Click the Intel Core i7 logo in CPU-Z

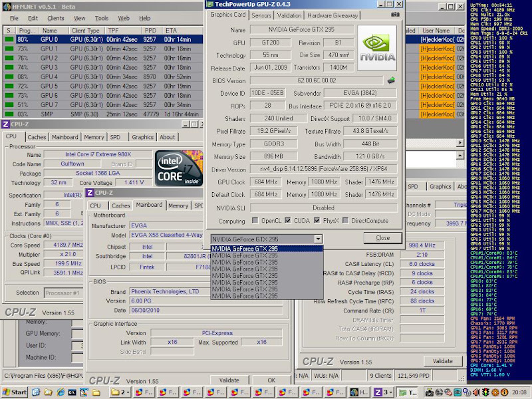pyautogui.click(x=179, y=168)
